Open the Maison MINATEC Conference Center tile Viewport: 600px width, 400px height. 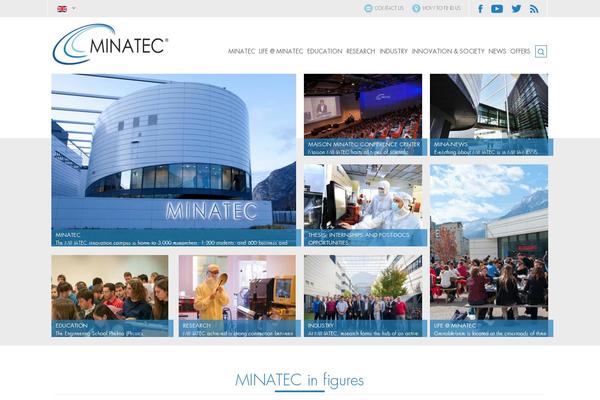[x=363, y=114]
